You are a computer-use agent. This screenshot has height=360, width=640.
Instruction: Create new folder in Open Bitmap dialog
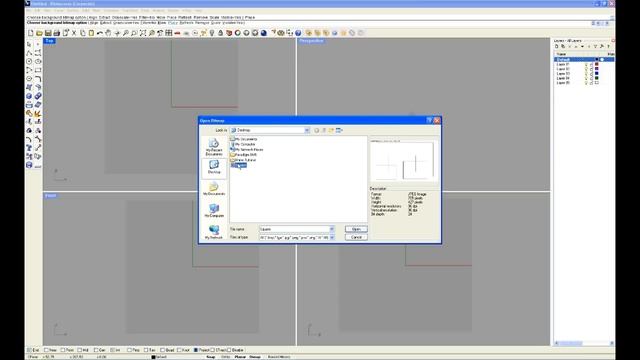(331, 130)
